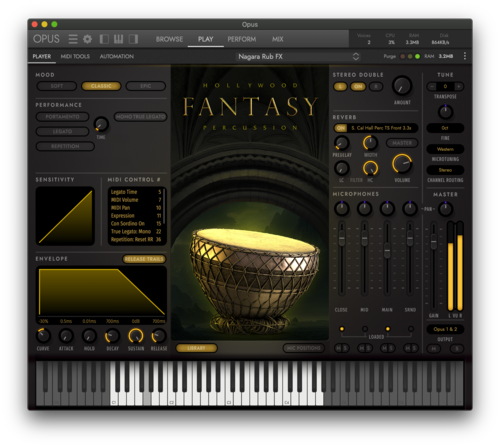Open the hamburger main menu
500x447 pixels.
point(73,39)
